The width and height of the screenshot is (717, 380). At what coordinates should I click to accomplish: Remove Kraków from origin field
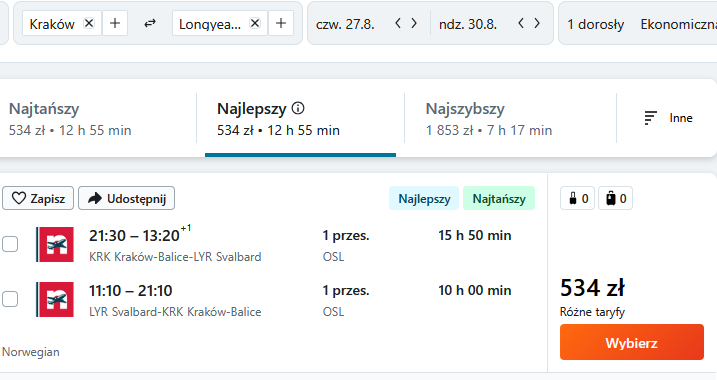[89, 23]
